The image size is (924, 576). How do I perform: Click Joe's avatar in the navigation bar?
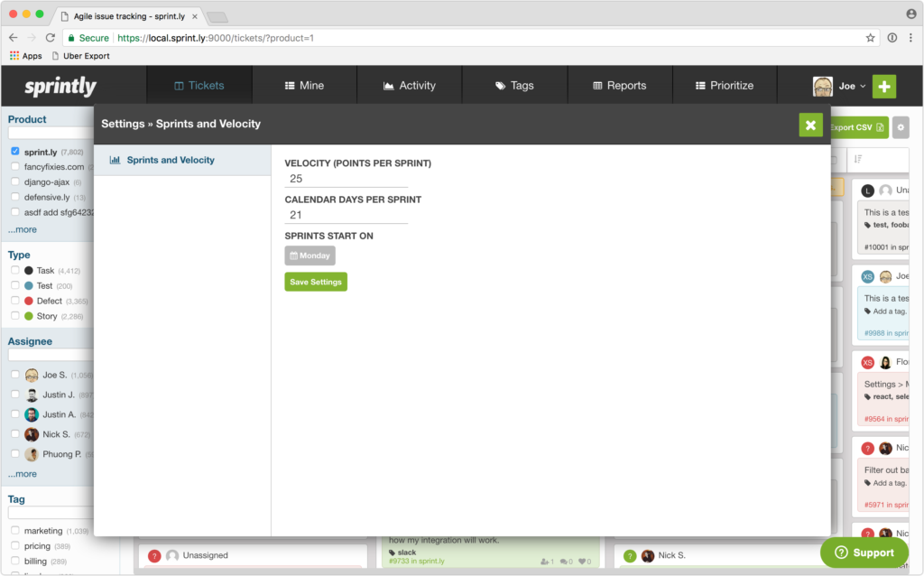tap(825, 86)
